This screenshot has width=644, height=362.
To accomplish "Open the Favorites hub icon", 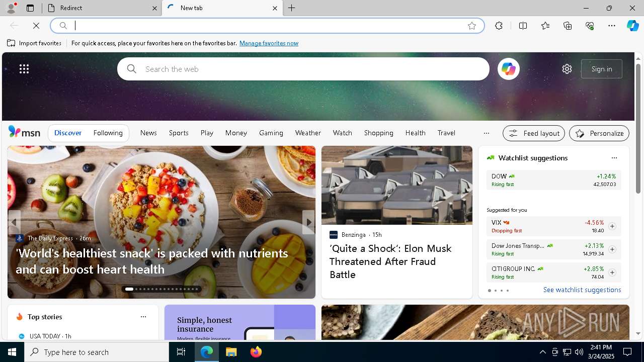I will click(x=545, y=26).
